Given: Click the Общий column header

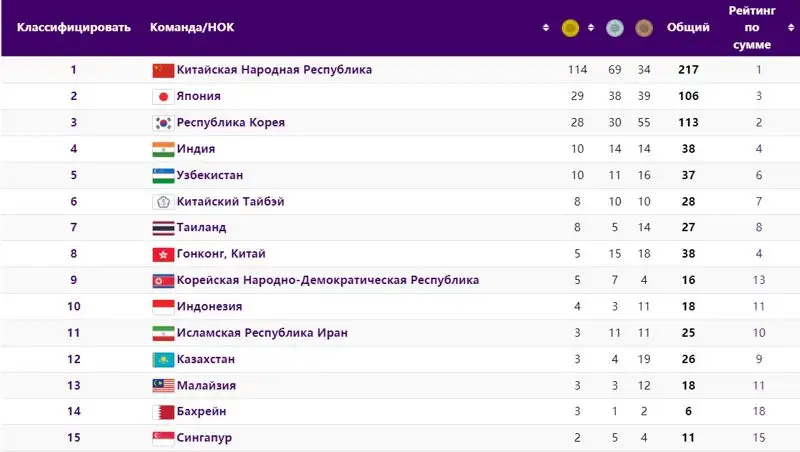Looking at the screenshot, I should tap(688, 28).
